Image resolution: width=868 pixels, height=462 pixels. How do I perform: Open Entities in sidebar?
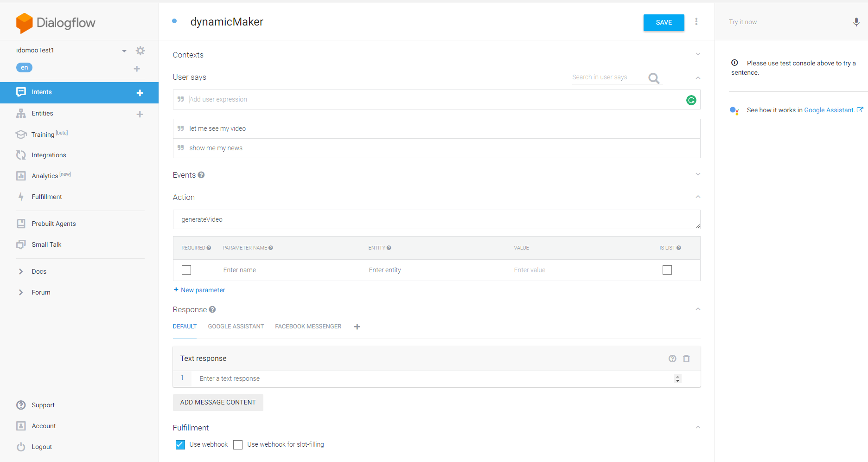[x=42, y=113]
